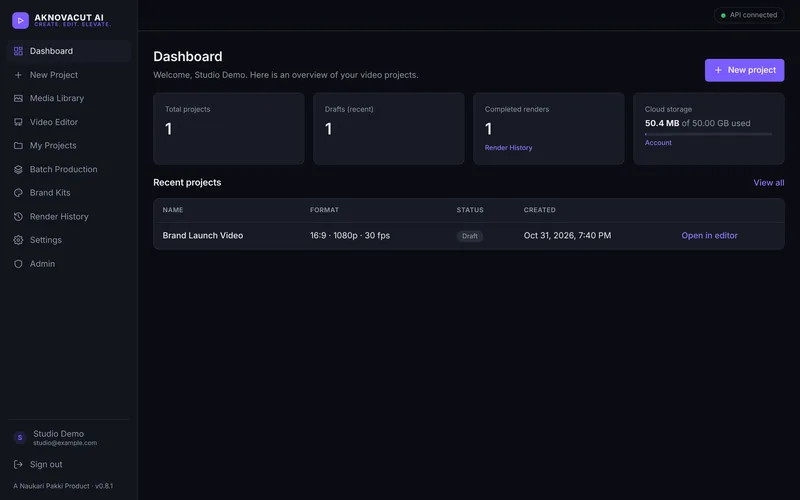Image resolution: width=800 pixels, height=500 pixels.
Task: Click the Admin shield icon
Action: [x=18, y=264]
